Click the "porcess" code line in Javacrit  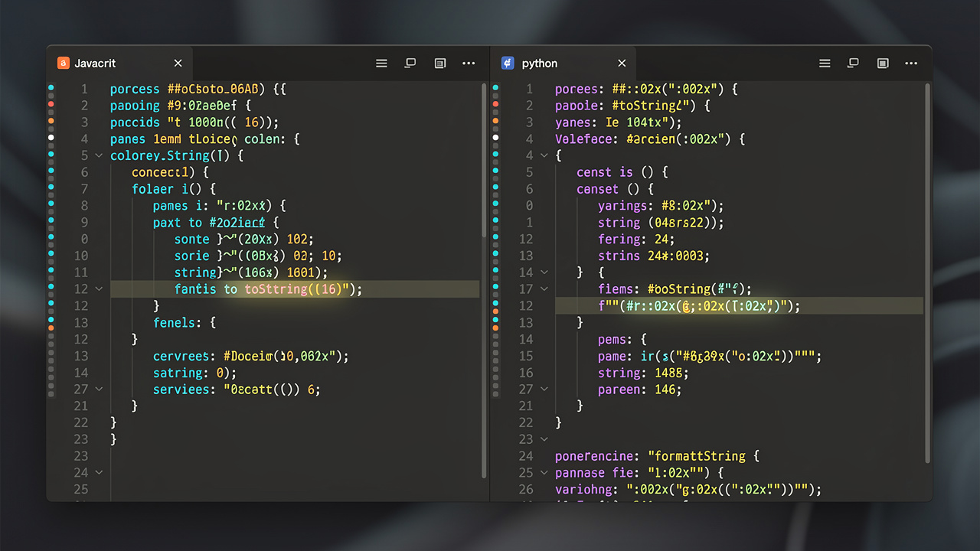198,90
